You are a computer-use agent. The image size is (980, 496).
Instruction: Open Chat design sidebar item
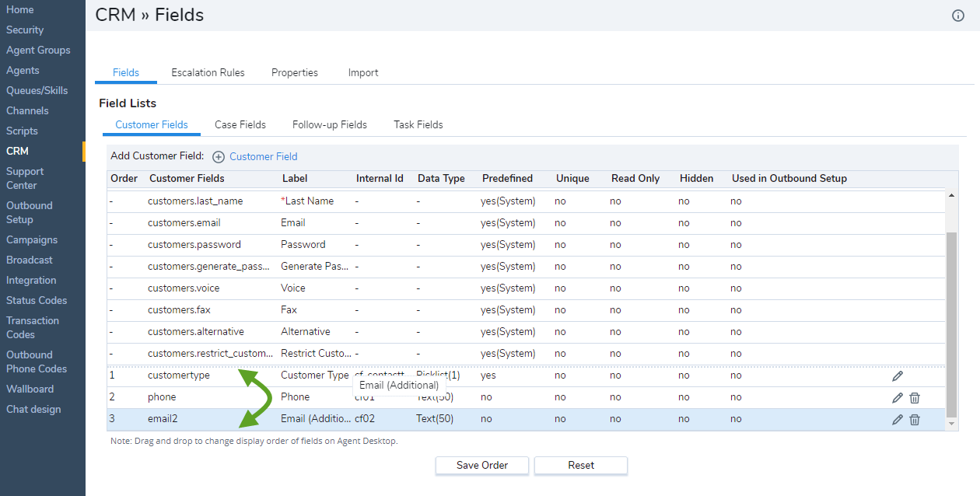(33, 409)
